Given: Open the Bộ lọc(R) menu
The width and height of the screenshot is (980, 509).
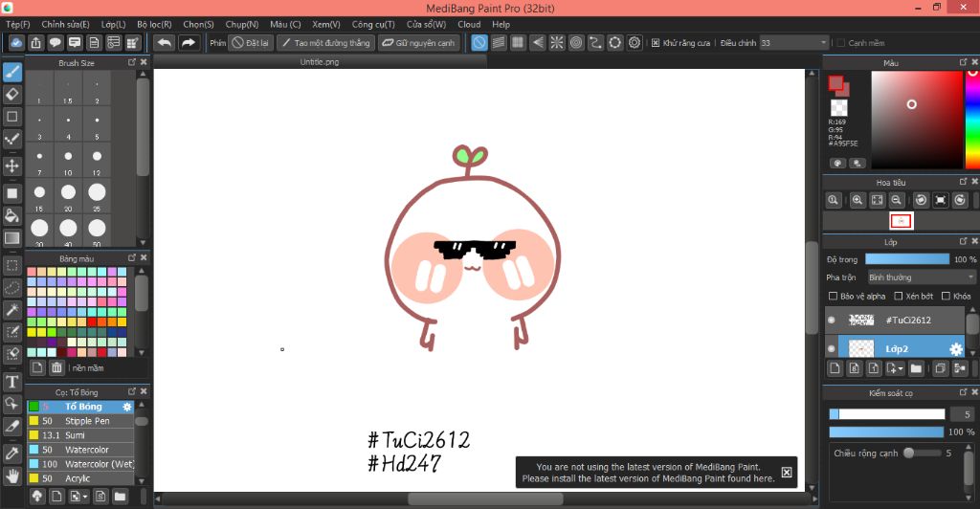Looking at the screenshot, I should point(154,24).
